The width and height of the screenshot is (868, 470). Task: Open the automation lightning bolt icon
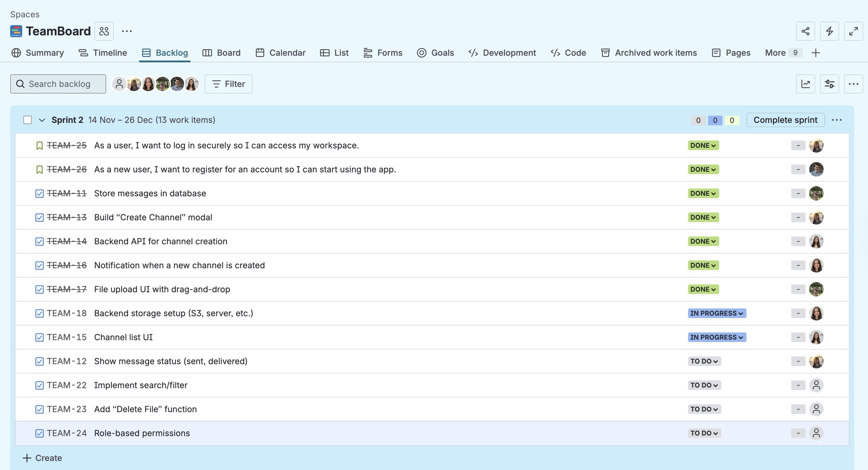point(829,31)
